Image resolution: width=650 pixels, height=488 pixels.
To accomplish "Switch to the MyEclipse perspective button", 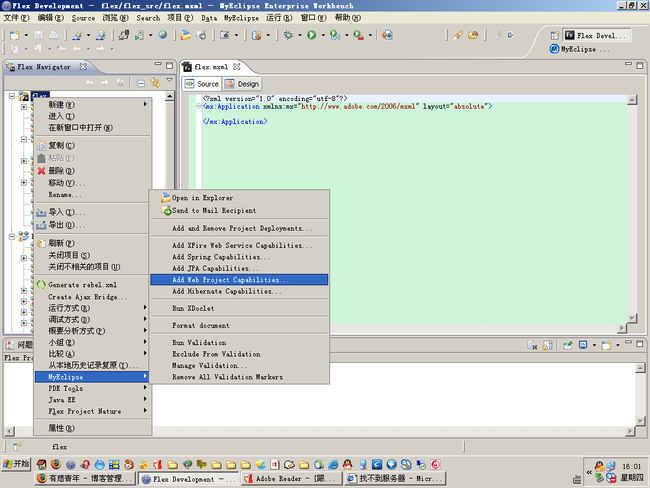I will [x=579, y=49].
